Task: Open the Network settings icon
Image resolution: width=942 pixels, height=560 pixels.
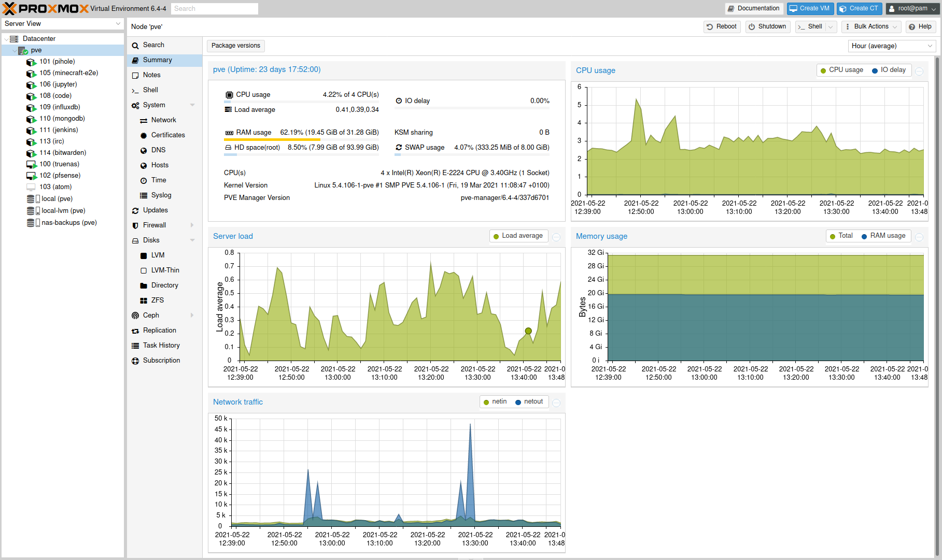Action: 144,121
